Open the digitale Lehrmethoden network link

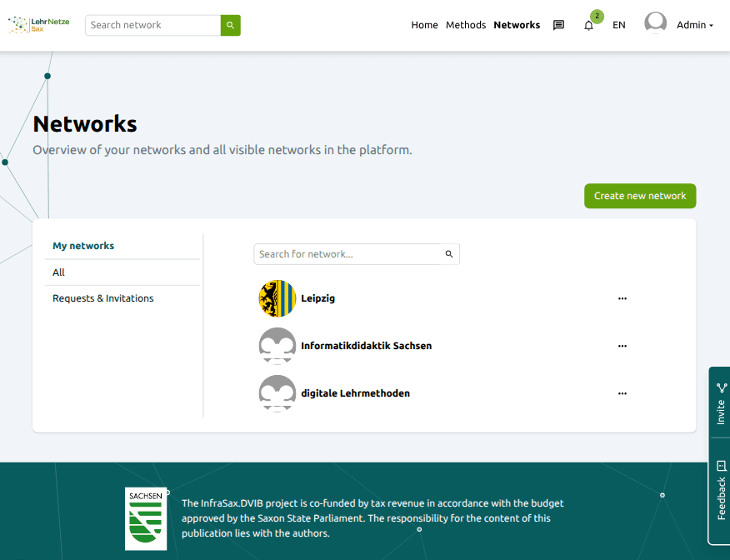click(x=356, y=393)
